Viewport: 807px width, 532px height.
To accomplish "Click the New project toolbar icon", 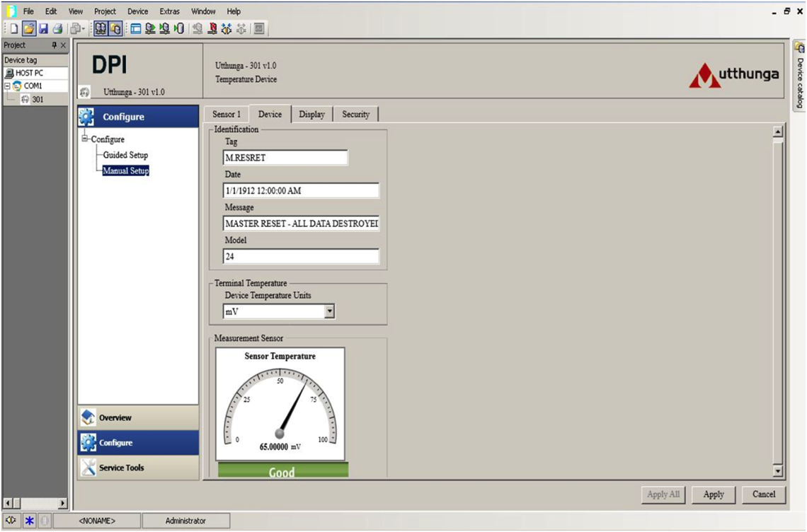I will [x=13, y=28].
